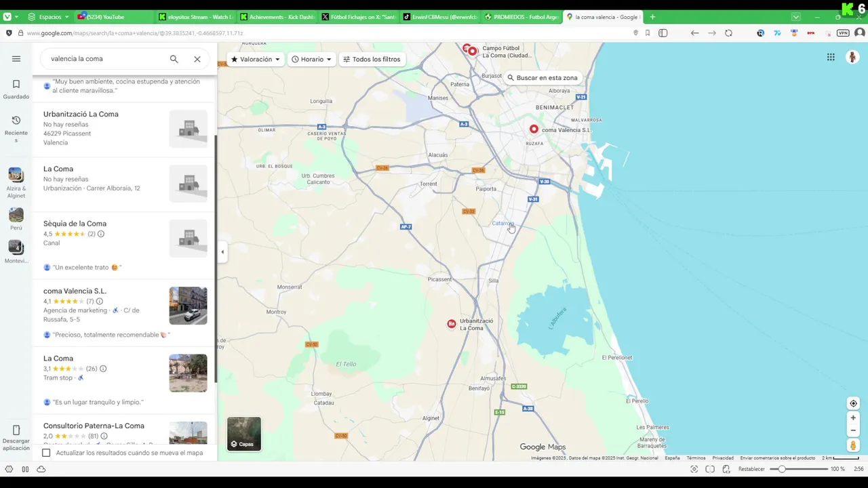The image size is (868, 488).
Task: Open Términos link in map footer
Action: tap(696, 458)
